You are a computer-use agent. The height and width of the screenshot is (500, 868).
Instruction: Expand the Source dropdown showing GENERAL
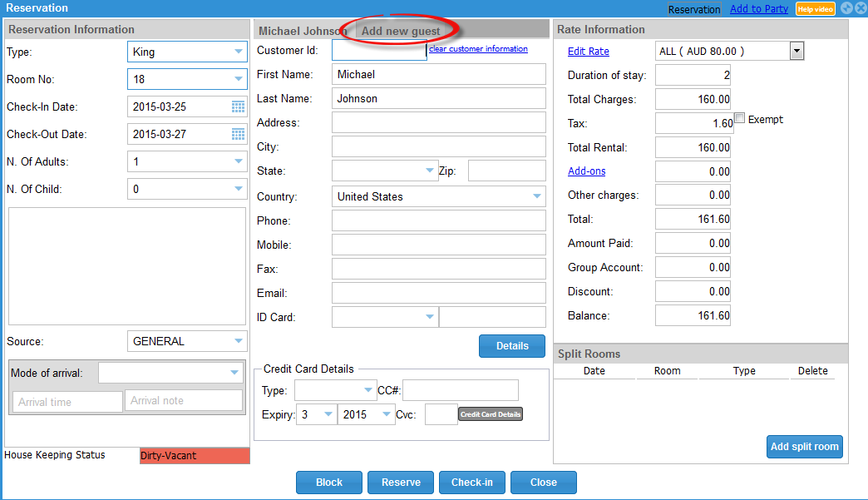[187, 341]
